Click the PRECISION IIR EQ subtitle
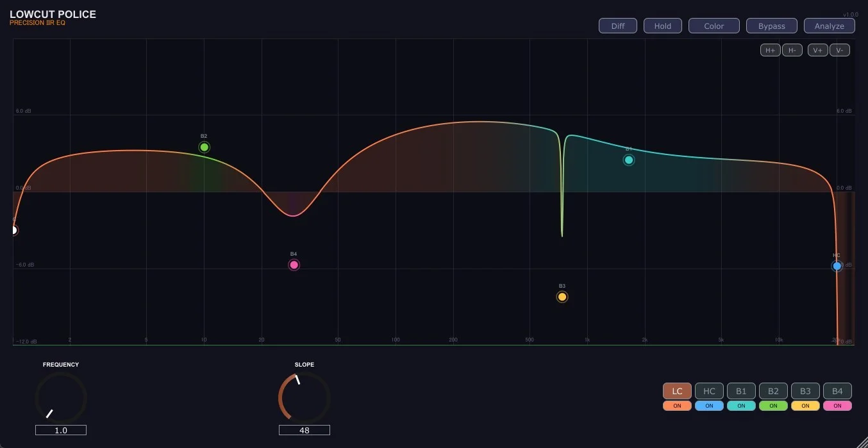The width and height of the screenshot is (868, 448). pyautogui.click(x=37, y=23)
